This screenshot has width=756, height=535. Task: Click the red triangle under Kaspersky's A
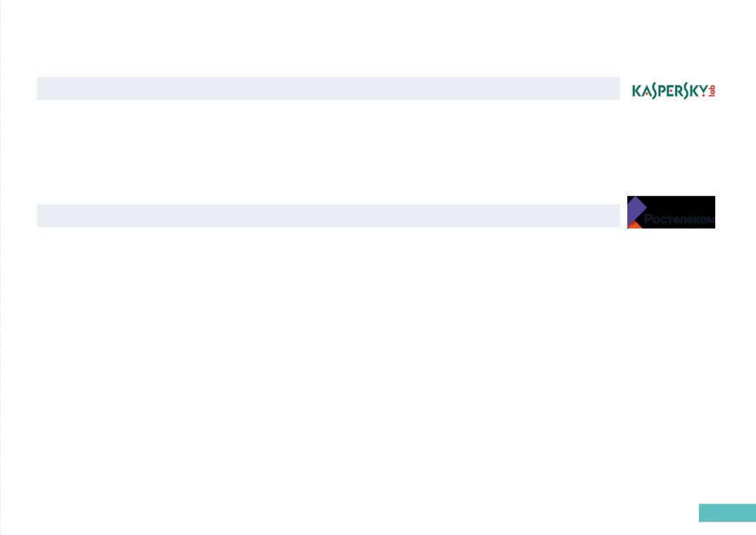(646, 94)
